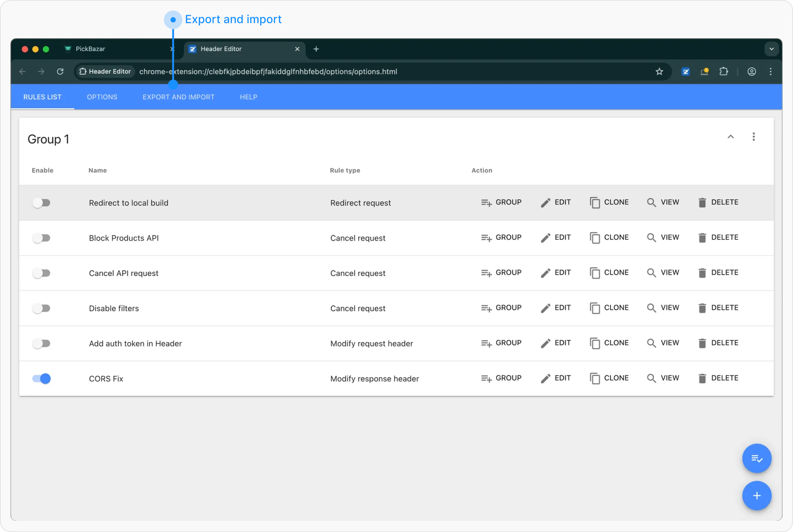View the CORS Fix rule

(x=663, y=378)
